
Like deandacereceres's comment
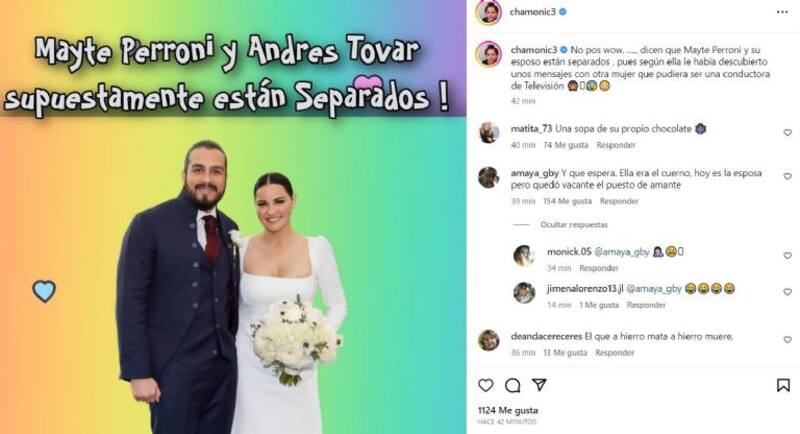click(787, 340)
